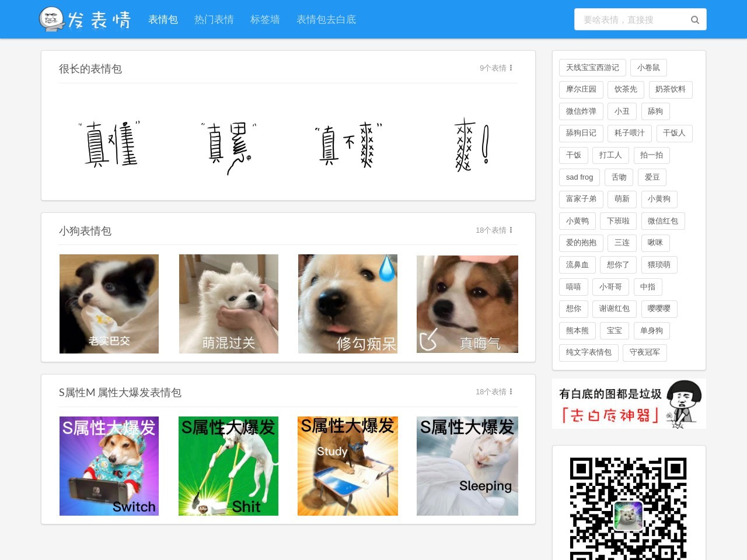Open the Switch S属性大爆发 dog sticker
747x560 pixels.
tap(109, 466)
